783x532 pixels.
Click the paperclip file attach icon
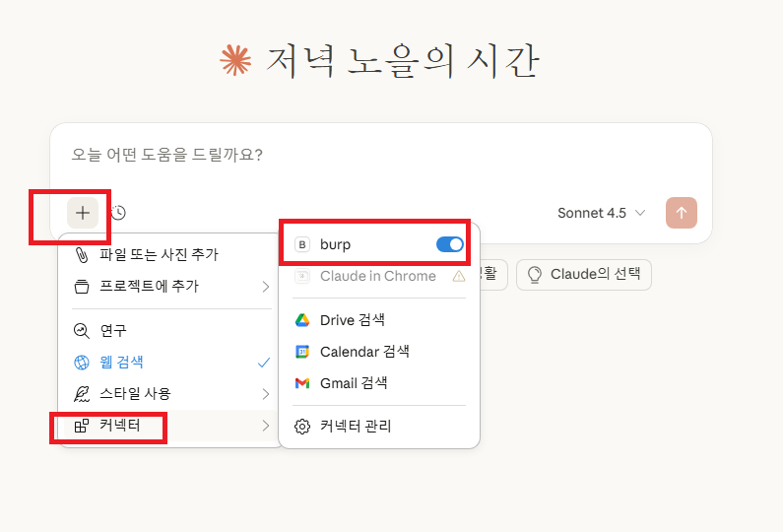tap(82, 255)
